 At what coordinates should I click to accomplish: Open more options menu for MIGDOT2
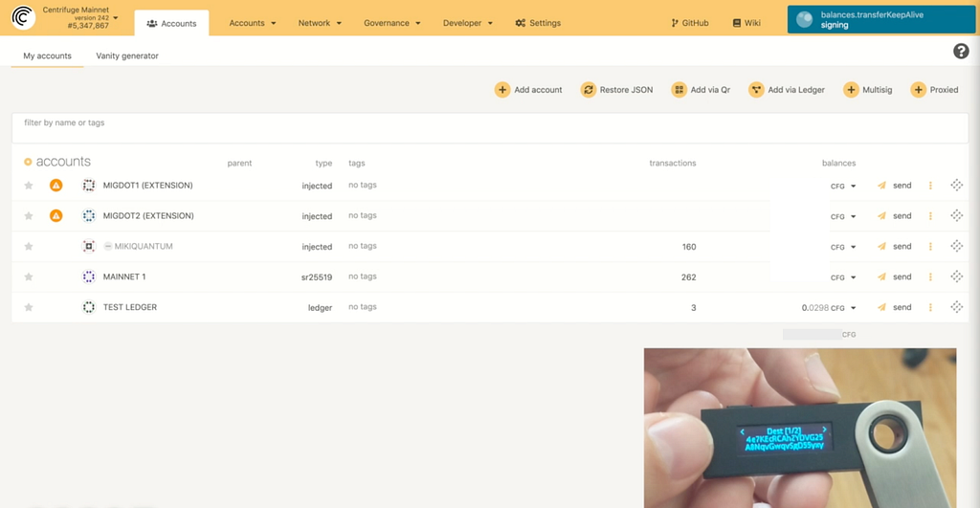[930, 215]
